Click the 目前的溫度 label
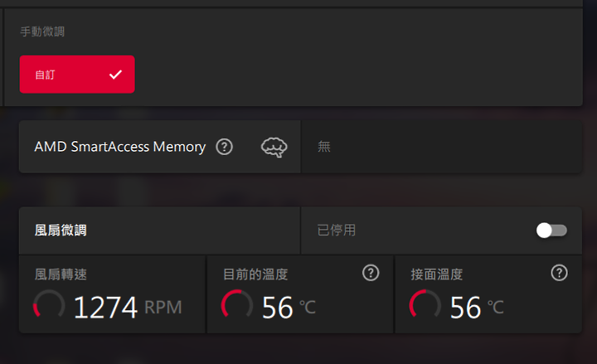Screen dimensions: 597x364 pos(255,274)
